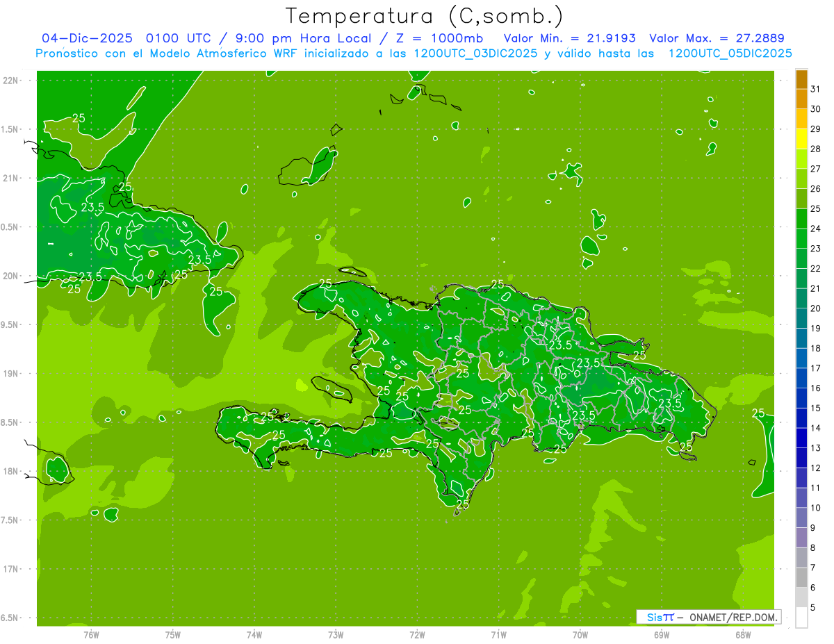This screenshot has height=644, width=834.
Task: Click the '20N' latitude axis label
Action: pos(12,276)
